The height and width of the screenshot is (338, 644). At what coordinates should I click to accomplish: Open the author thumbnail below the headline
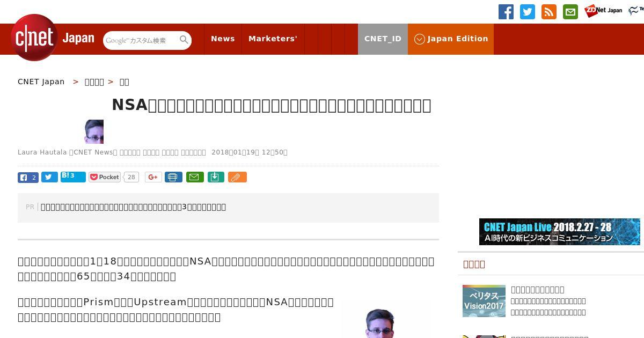click(94, 131)
